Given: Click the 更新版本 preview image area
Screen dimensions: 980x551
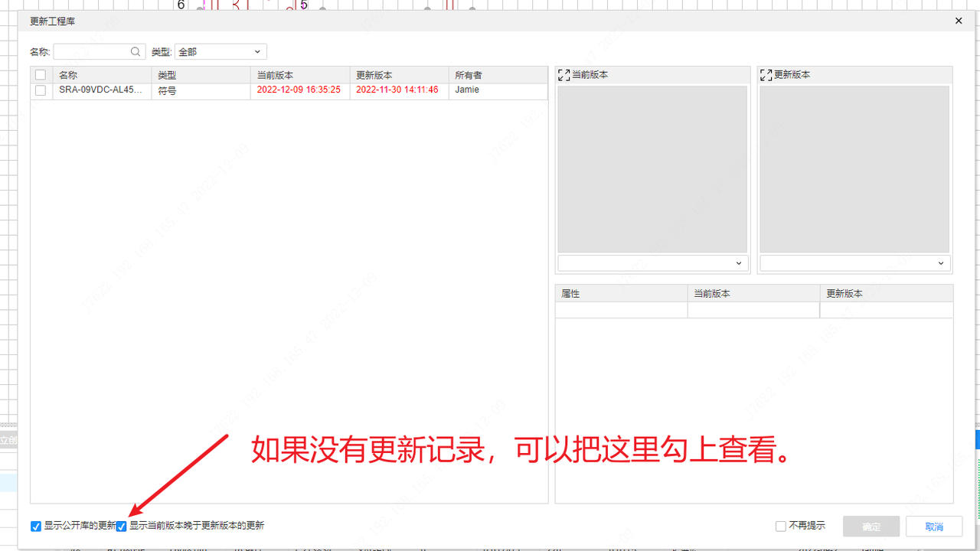Looking at the screenshot, I should point(855,169).
